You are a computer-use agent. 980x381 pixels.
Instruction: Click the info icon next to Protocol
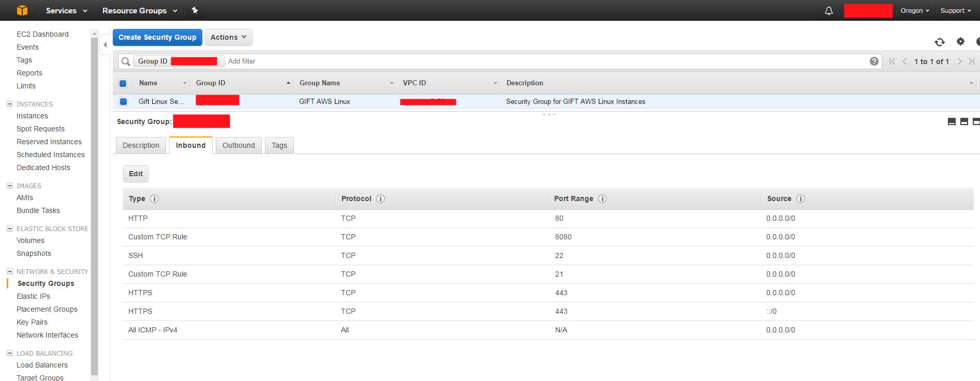[380, 199]
